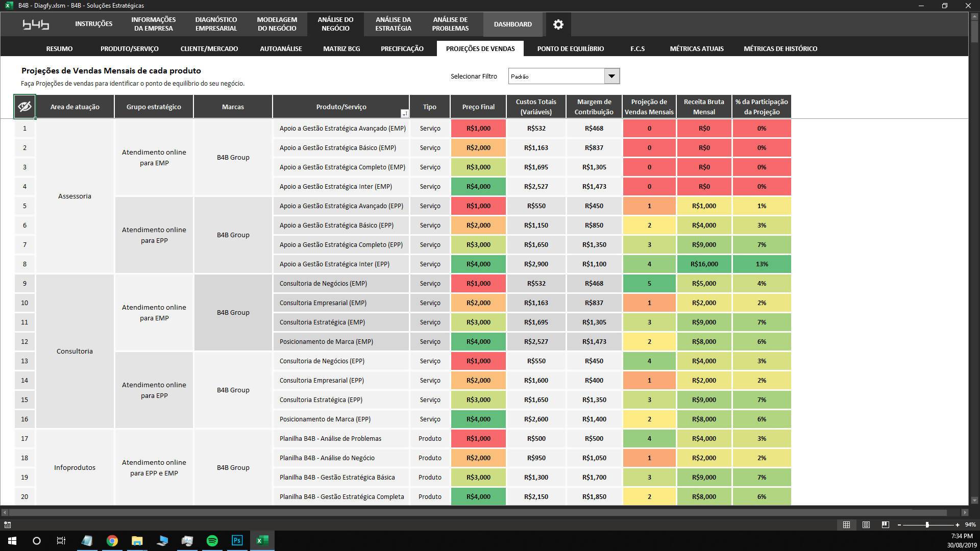
Task: Select 'Planilha B4B - Análise de Problemas' cell
Action: tap(341, 438)
